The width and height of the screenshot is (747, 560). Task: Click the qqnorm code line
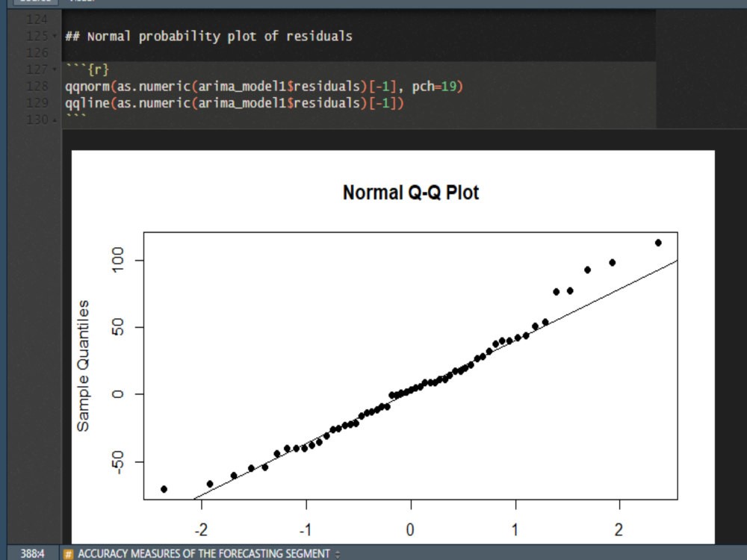(x=264, y=86)
